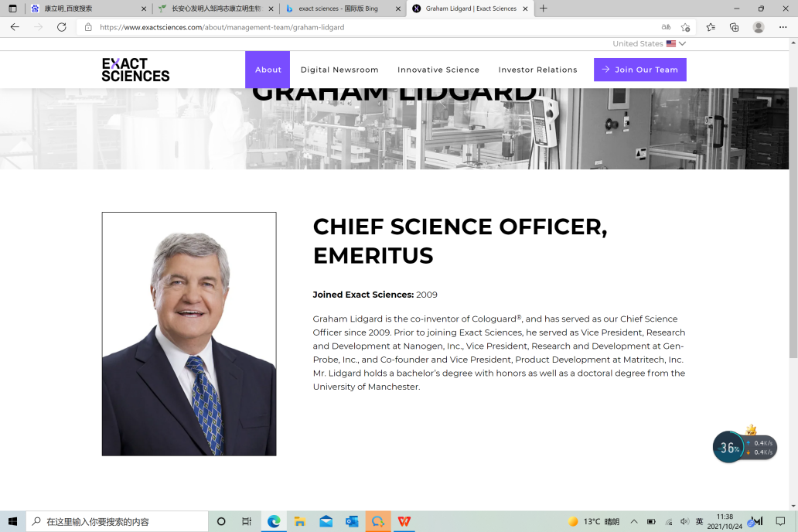Switch to the 康立明_百度搜索 tab
Screen dimensions: 798x532
click(x=89, y=9)
